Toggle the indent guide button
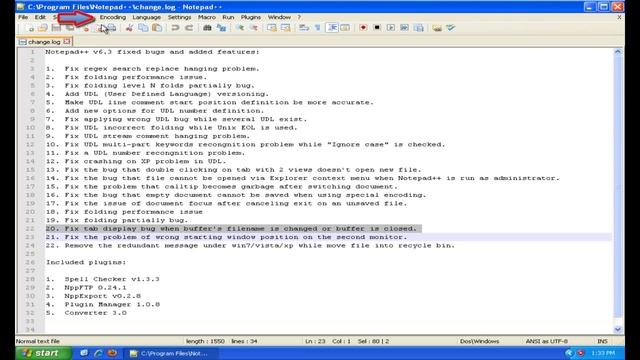Image resolution: width=640 pixels, height=360 pixels. click(332, 28)
